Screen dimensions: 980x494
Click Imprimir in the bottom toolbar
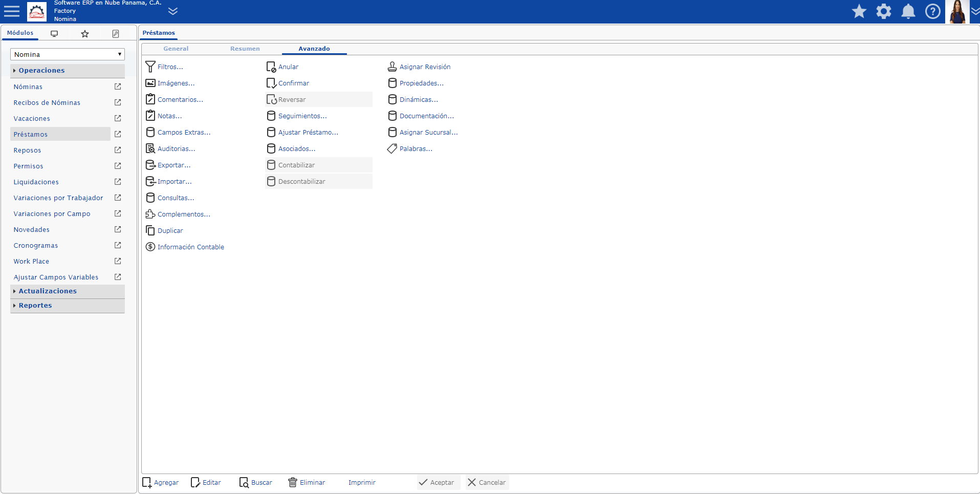(x=362, y=482)
